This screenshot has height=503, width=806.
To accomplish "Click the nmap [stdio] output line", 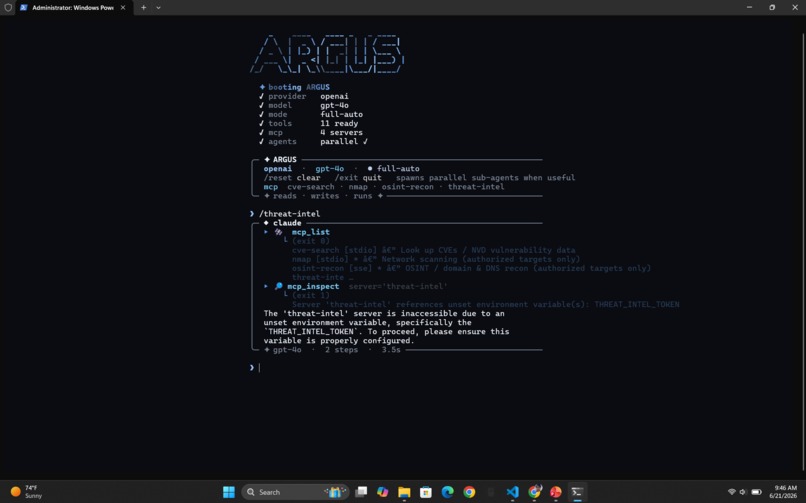I will tap(436, 259).
